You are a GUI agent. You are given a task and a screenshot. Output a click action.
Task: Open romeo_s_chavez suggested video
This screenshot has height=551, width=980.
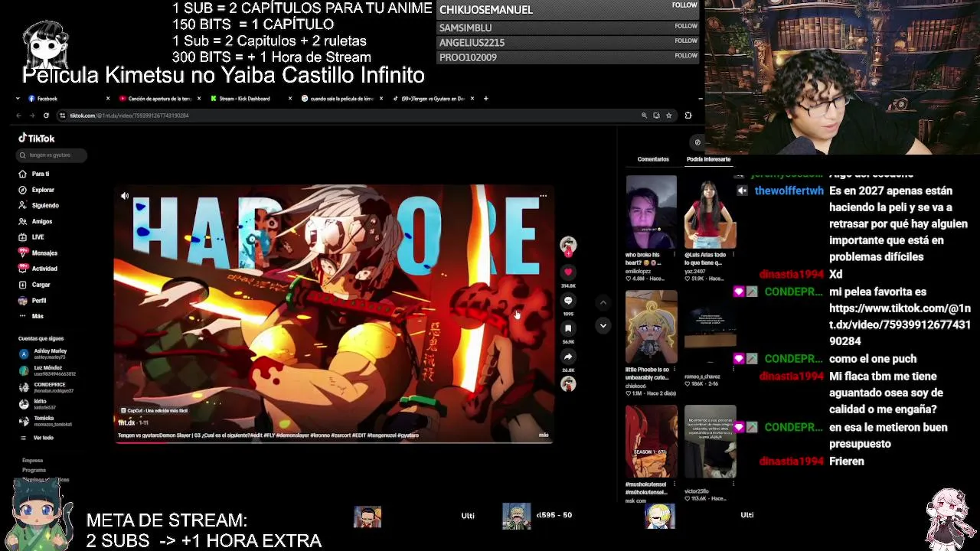click(x=710, y=327)
